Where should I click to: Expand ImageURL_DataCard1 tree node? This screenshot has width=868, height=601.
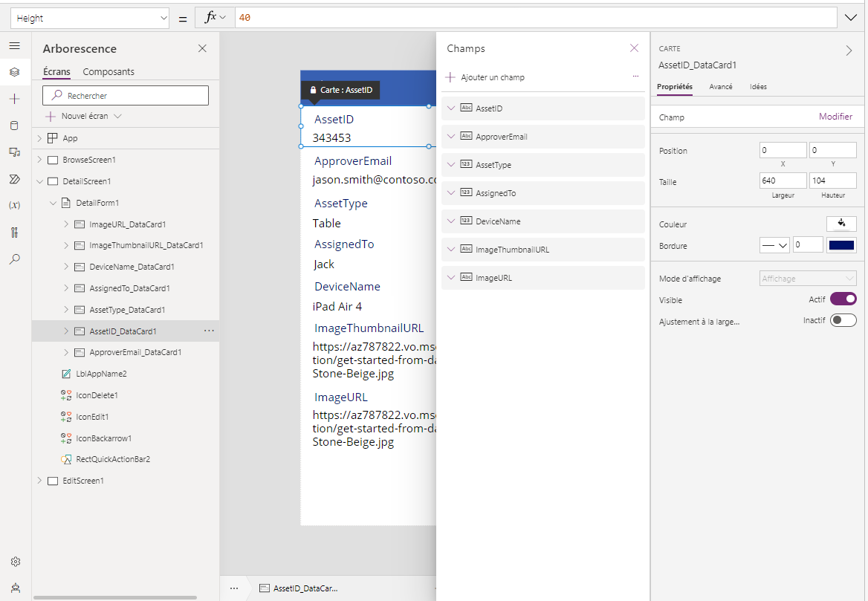pos(66,224)
